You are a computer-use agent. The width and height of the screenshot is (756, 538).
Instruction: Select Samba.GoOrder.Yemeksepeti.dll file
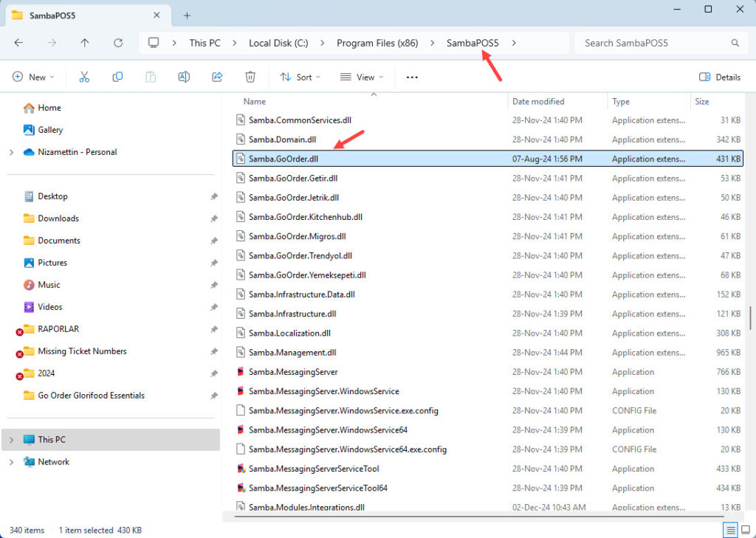[488, 275]
